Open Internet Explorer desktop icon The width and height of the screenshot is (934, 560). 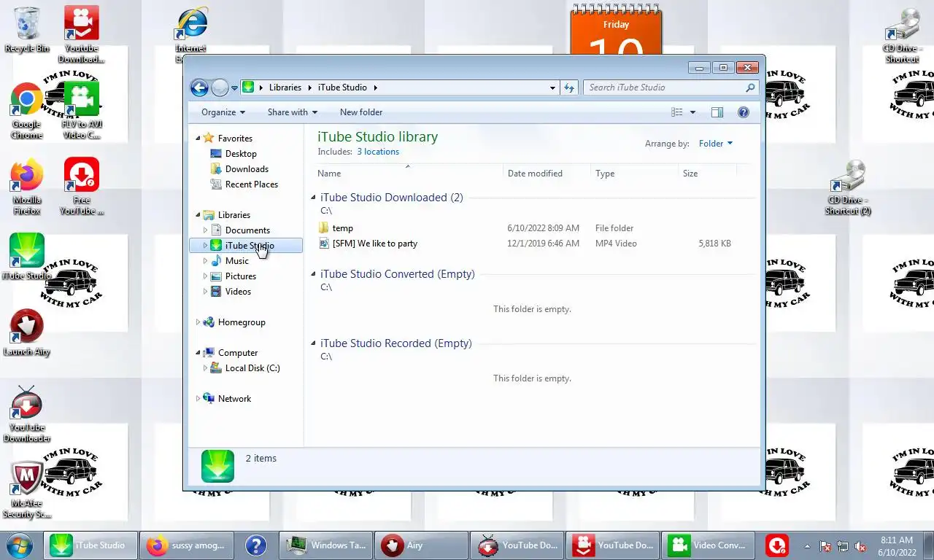coord(191,34)
